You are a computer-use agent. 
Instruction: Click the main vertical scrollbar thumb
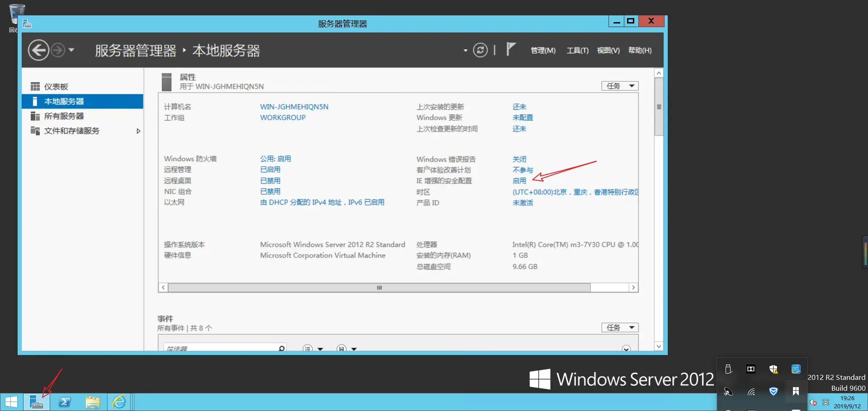(659, 107)
